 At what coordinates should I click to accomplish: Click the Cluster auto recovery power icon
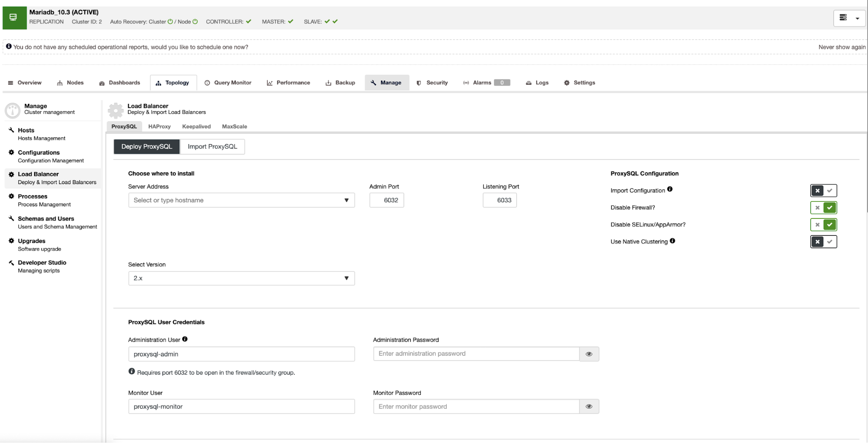coord(170,22)
